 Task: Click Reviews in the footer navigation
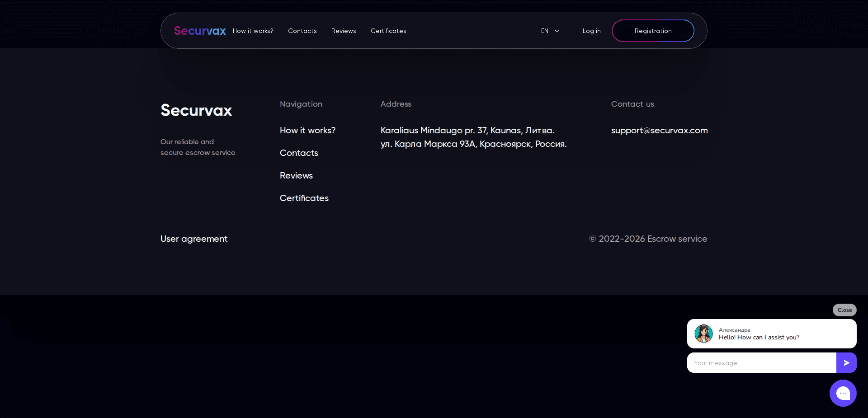[x=296, y=175]
